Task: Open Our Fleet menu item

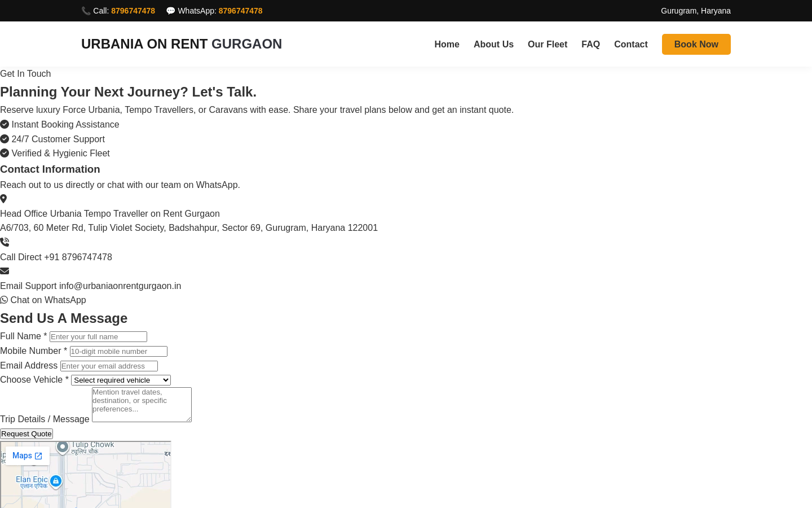Action: 548,44
